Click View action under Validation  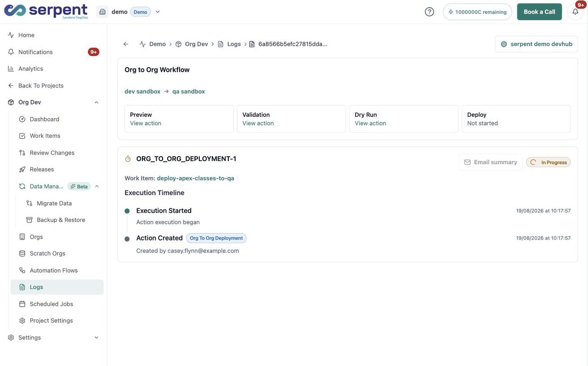click(x=258, y=123)
